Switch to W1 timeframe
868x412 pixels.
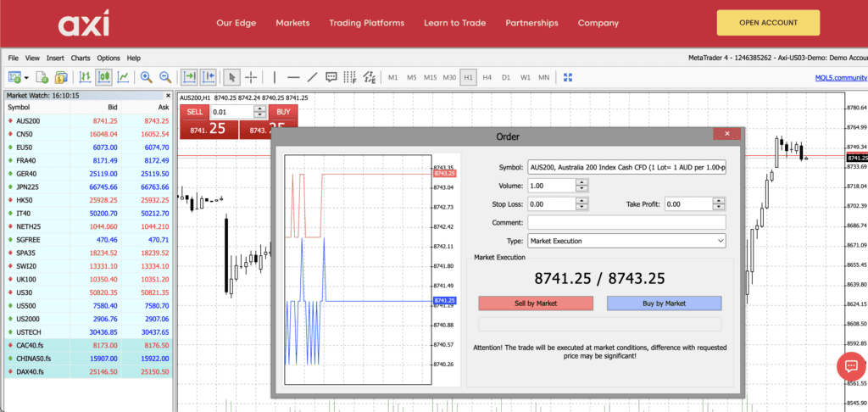coord(526,77)
